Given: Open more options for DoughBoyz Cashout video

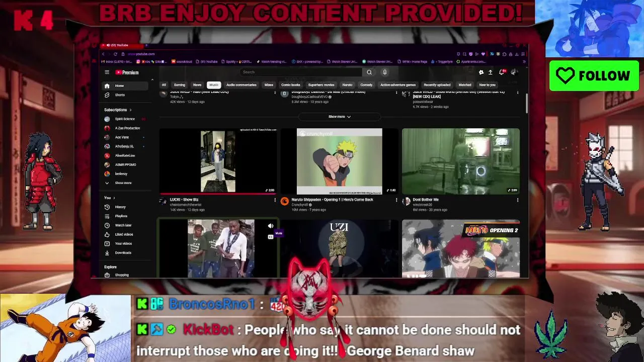Looking at the screenshot, I should pos(396,93).
